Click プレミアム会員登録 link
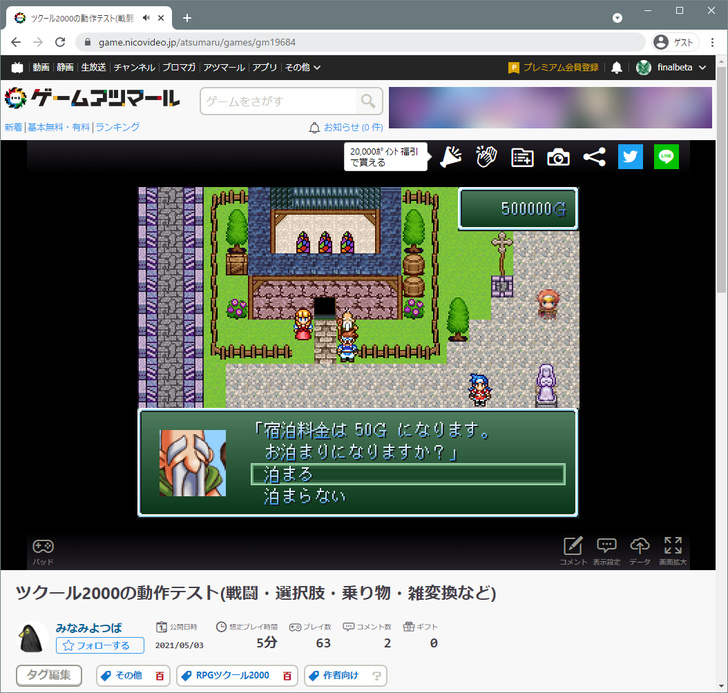This screenshot has height=693, width=728. pyautogui.click(x=553, y=68)
